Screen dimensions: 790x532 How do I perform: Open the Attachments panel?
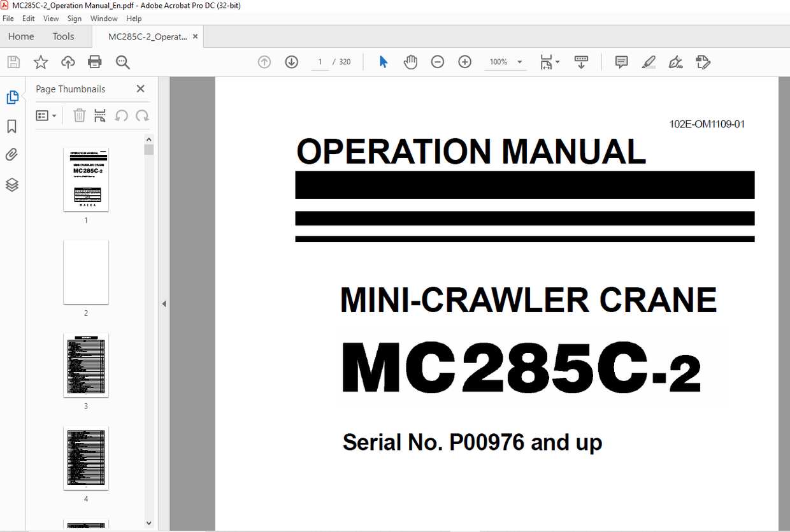11,154
